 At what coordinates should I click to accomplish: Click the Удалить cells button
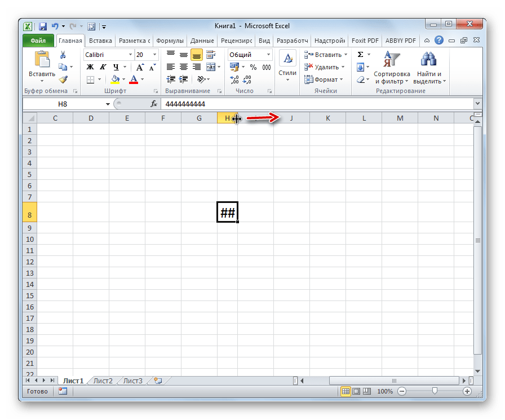(325, 68)
